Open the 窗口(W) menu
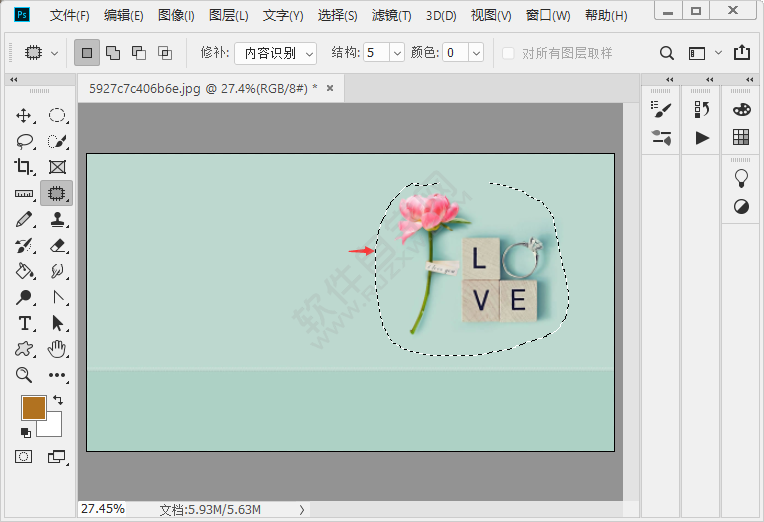The image size is (764, 522). (548, 16)
